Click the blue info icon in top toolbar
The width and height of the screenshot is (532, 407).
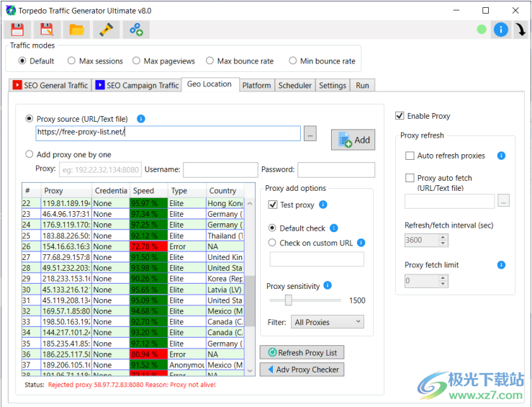coord(501,30)
